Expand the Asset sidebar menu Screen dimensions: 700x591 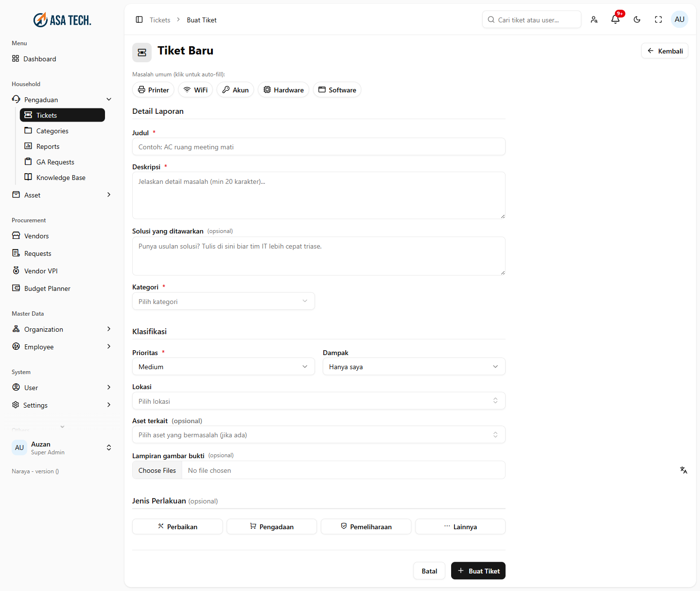[61, 195]
